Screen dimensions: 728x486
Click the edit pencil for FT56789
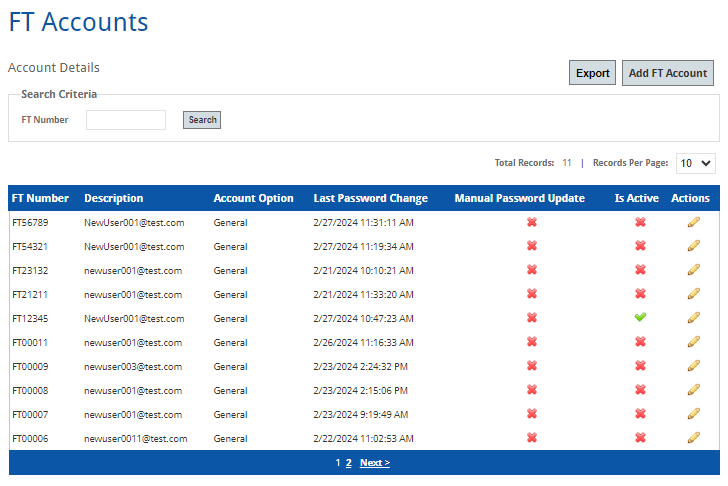click(693, 222)
